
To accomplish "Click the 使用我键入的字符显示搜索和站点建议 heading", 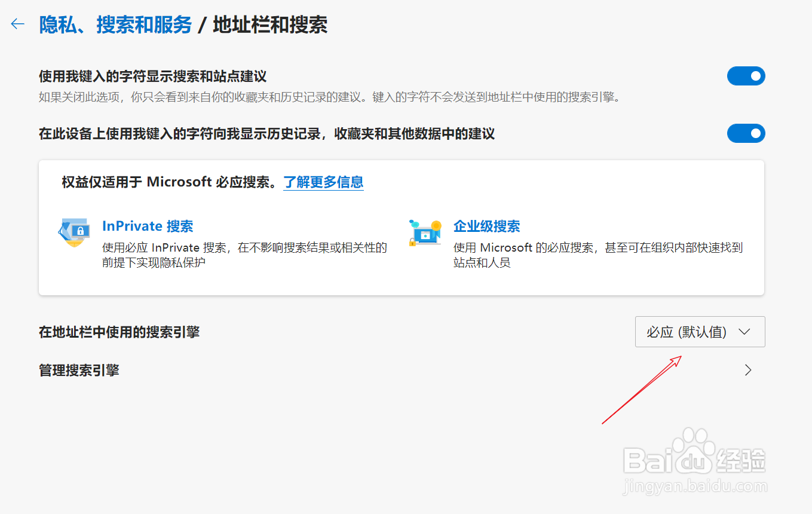I will pyautogui.click(x=152, y=77).
